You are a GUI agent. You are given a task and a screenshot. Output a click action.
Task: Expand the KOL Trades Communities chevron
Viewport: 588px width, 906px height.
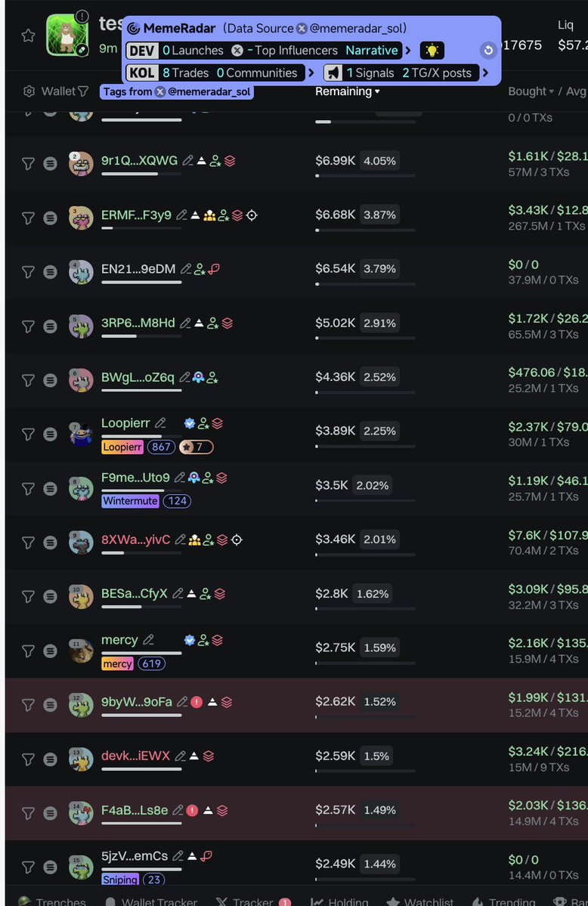311,73
